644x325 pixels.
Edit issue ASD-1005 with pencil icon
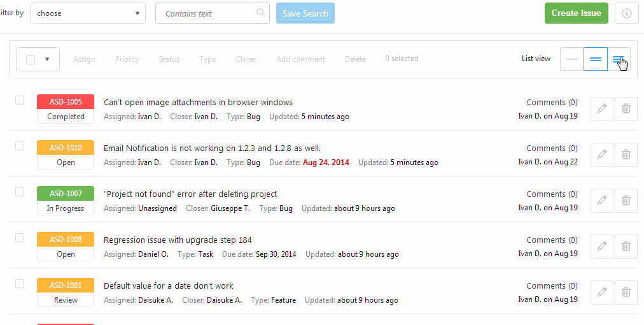coord(602,109)
